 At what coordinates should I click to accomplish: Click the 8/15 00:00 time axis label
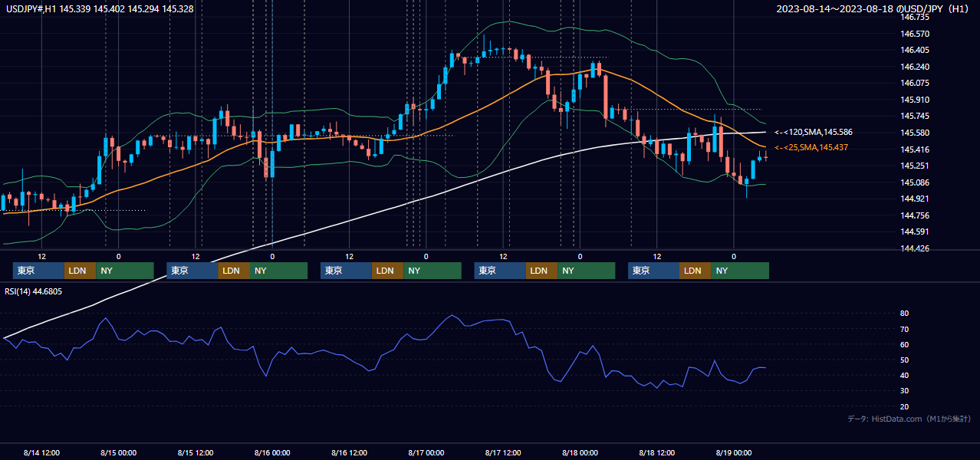[x=118, y=452]
